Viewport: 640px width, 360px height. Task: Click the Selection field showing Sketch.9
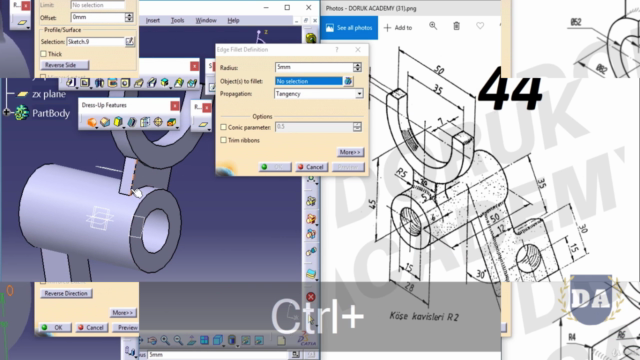point(96,42)
